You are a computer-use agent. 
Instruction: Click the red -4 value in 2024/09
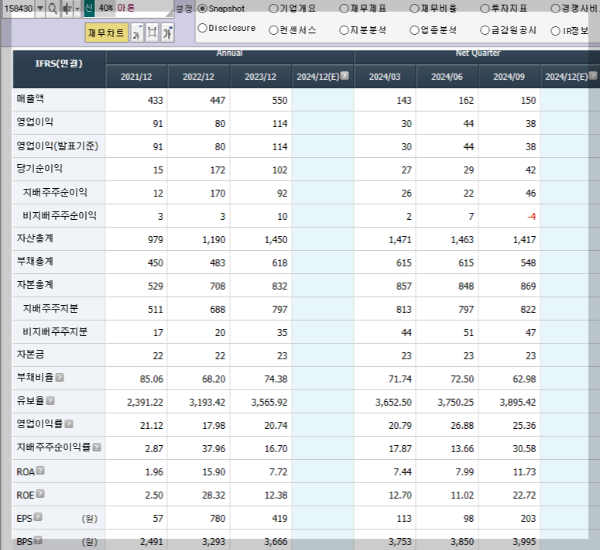[x=532, y=217]
